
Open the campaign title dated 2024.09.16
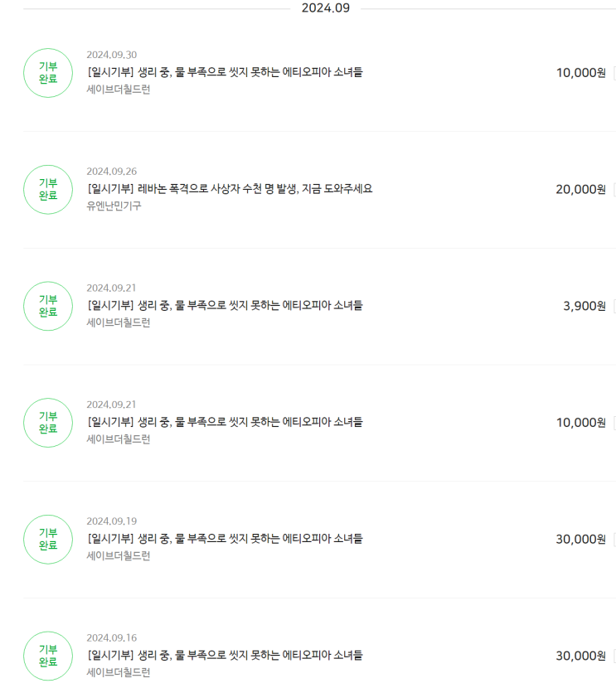pos(225,656)
